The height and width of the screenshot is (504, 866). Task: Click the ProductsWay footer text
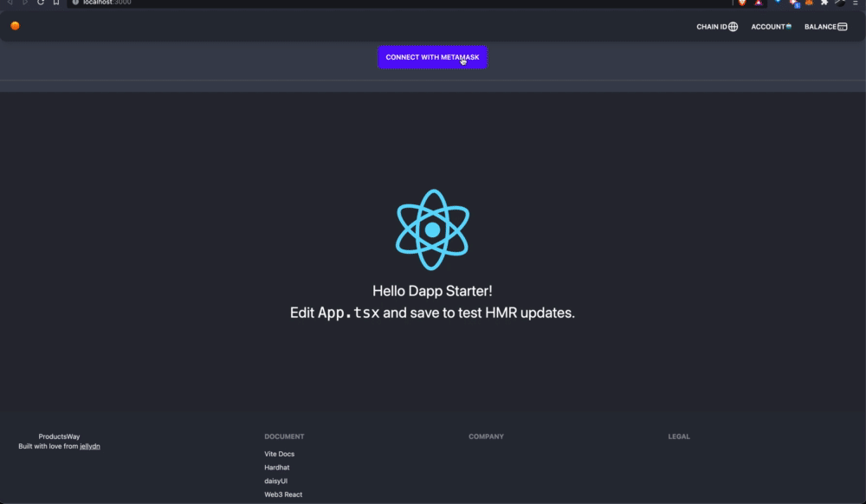(x=59, y=436)
